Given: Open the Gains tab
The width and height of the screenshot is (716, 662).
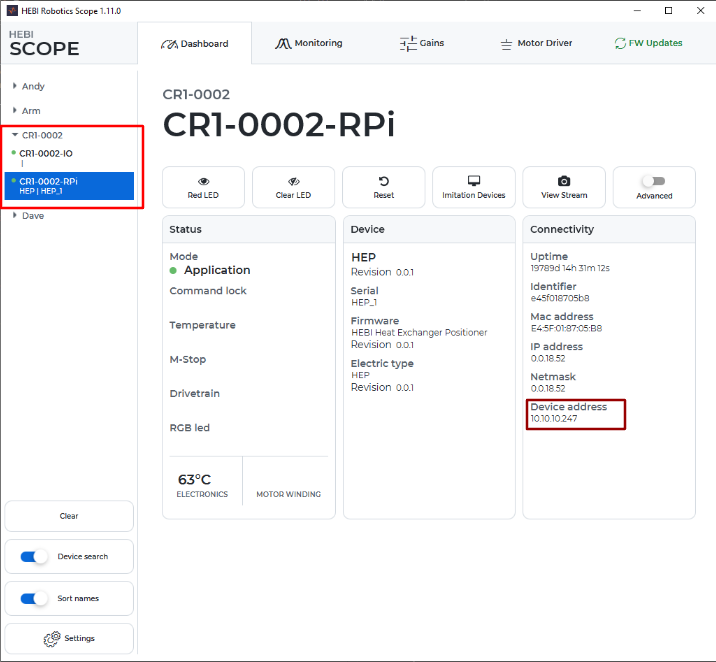Looking at the screenshot, I should (x=421, y=43).
